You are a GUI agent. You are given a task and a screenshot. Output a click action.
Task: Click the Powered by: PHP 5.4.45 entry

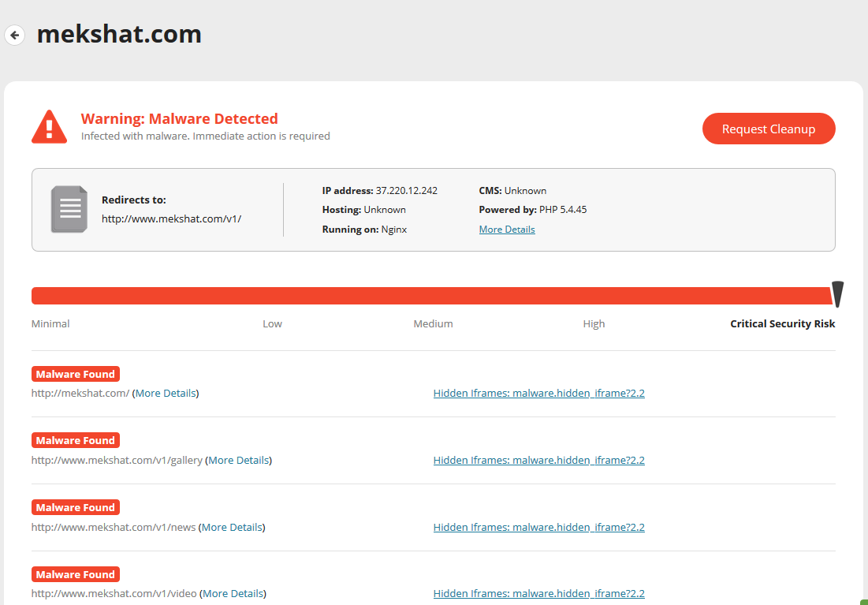[532, 210]
